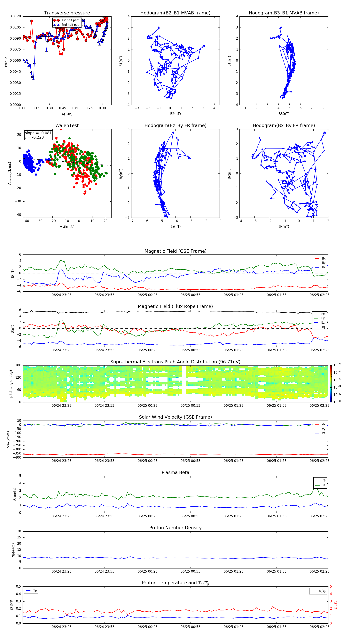Click the '|B|' legend entry
Viewport: 351px width, 644px height.
tap(320, 327)
